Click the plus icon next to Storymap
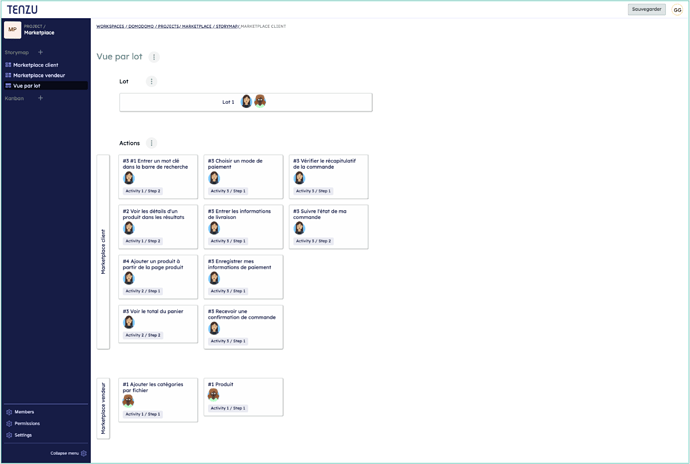 click(40, 52)
